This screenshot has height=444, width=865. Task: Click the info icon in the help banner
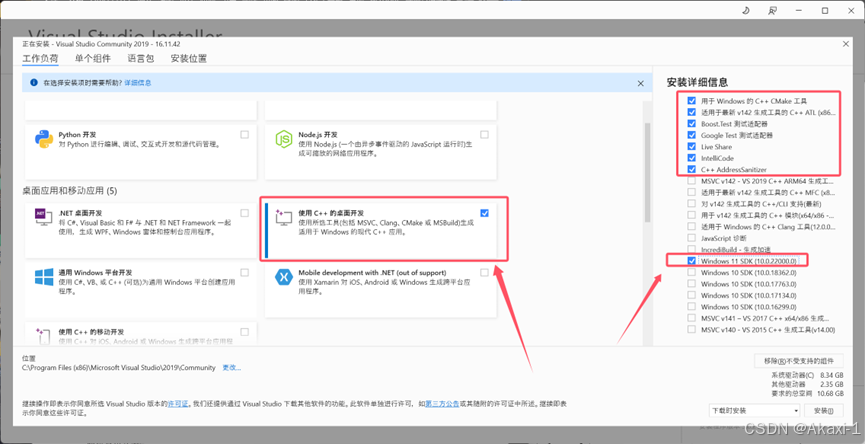tap(34, 83)
